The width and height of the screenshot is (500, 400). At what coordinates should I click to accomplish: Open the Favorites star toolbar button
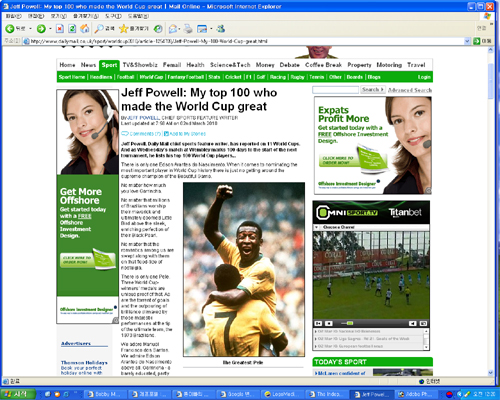pyautogui.click(x=133, y=29)
